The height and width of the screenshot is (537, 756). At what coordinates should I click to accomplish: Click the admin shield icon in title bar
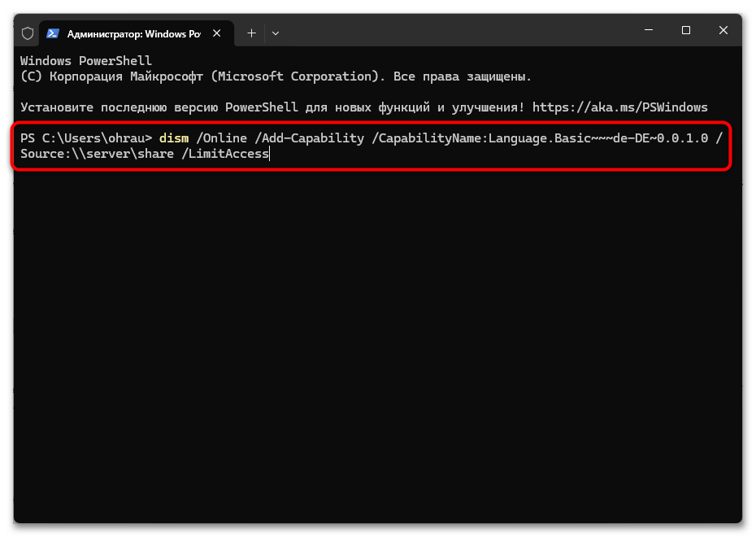point(28,33)
